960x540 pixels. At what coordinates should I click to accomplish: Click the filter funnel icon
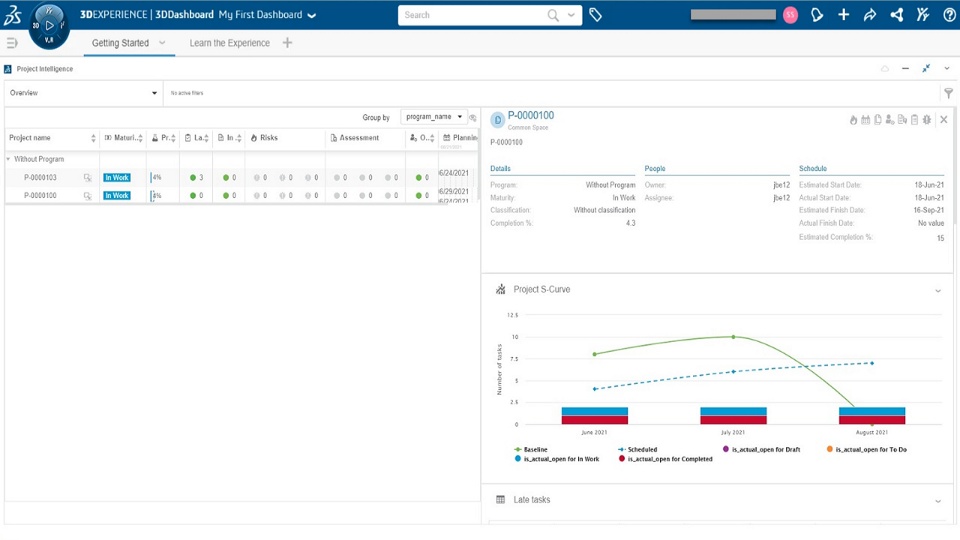(948, 93)
